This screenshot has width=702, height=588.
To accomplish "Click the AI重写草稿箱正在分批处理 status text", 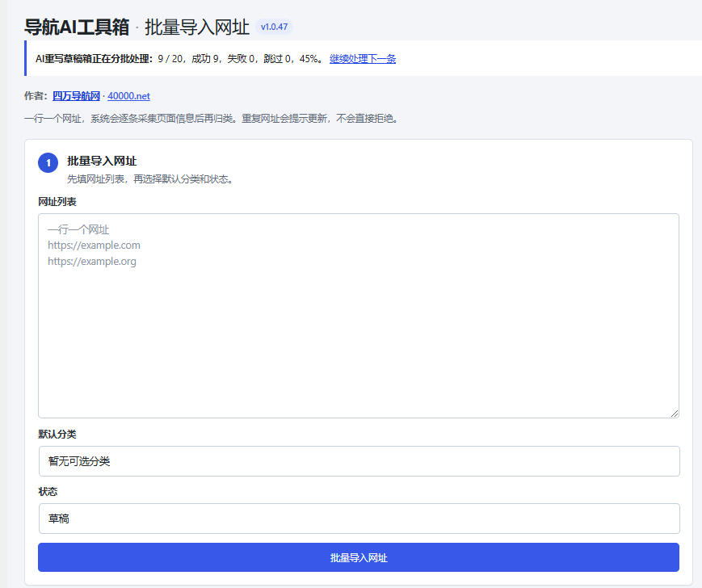I will point(94,59).
